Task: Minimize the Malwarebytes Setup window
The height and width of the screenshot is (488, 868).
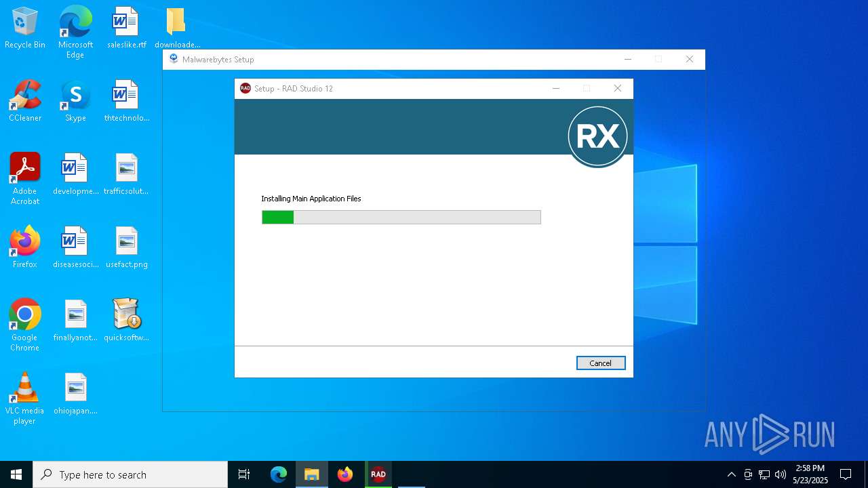Action: 628,60
